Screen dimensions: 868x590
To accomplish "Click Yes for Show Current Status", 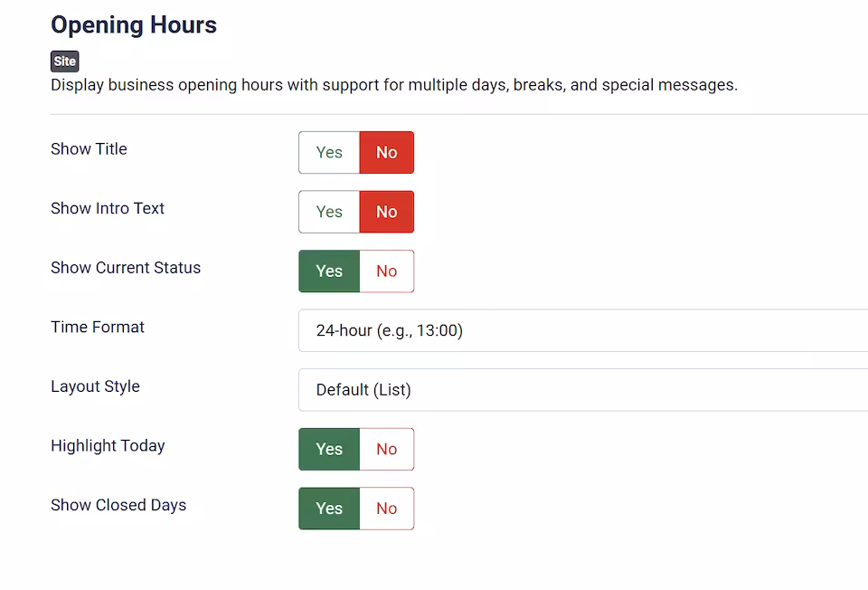I will (x=329, y=271).
